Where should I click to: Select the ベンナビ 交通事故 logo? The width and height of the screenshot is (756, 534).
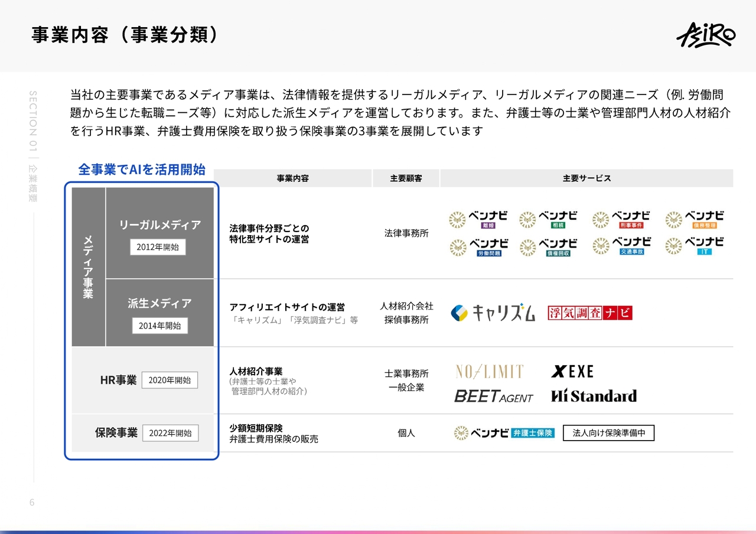pyautogui.click(x=621, y=247)
